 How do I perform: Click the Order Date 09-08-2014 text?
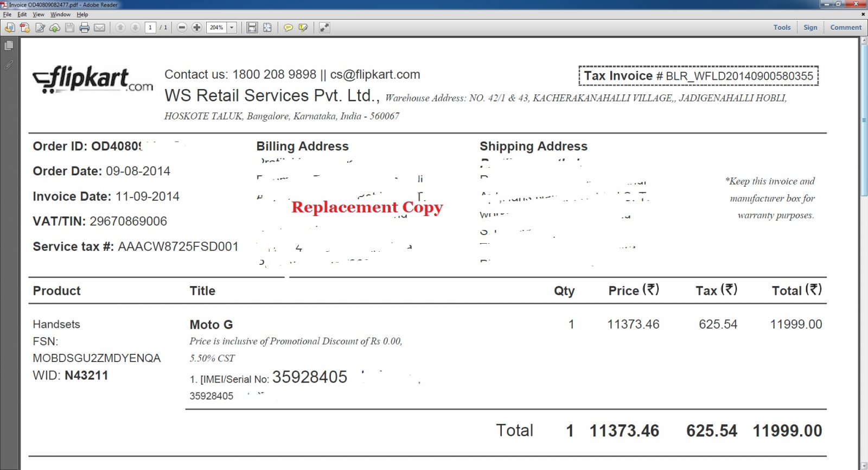101,171
